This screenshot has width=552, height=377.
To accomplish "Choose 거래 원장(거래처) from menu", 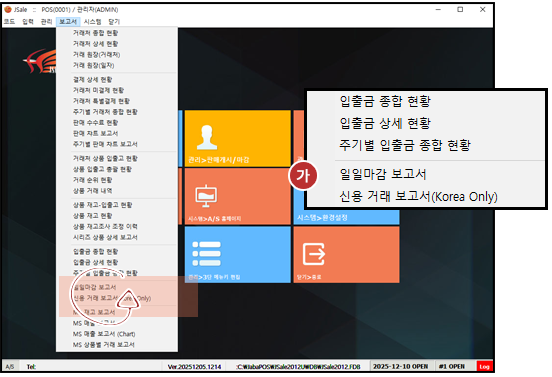I will tap(96, 55).
